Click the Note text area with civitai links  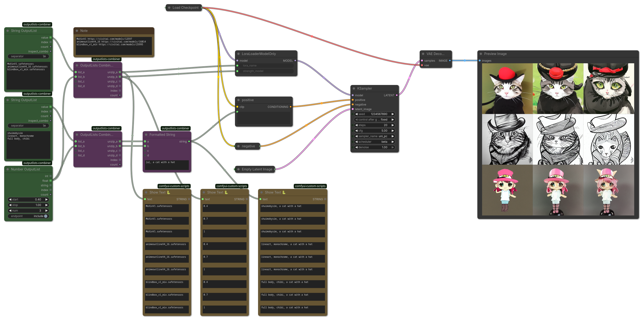[x=114, y=46]
